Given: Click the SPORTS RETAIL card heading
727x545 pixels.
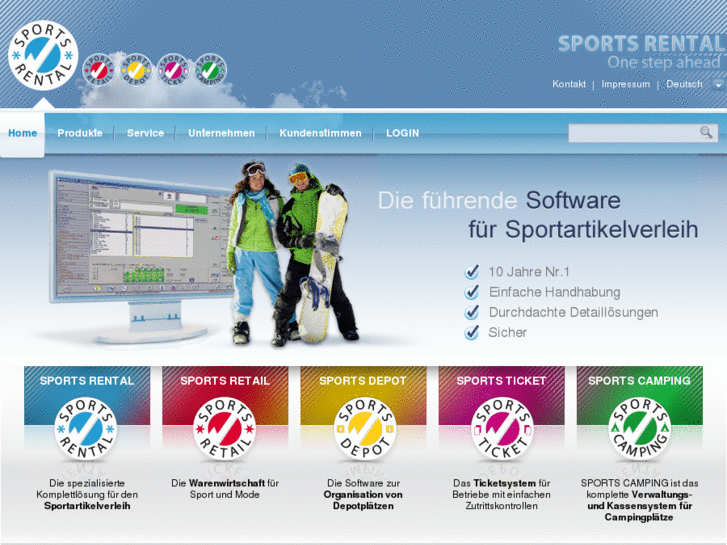Looking at the screenshot, I should (225, 381).
